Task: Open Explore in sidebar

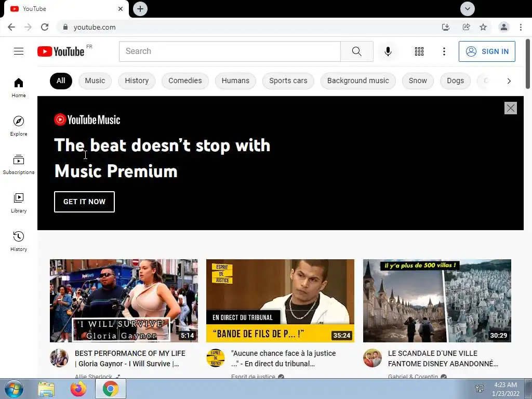Action: coord(19,126)
